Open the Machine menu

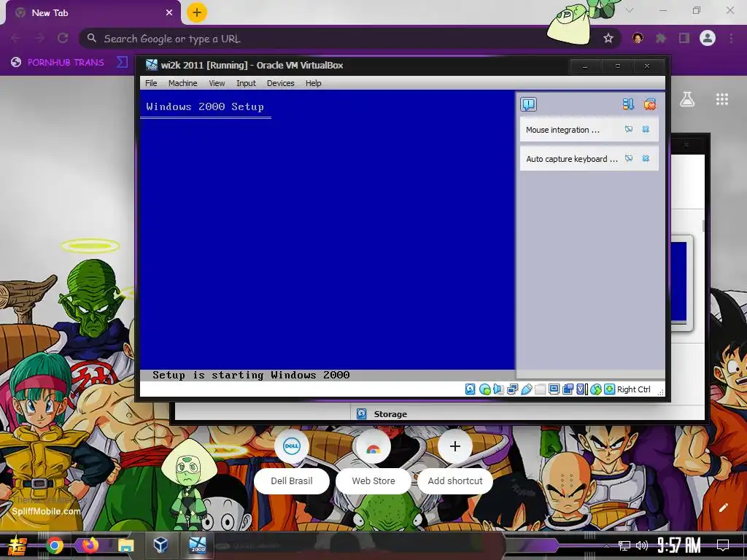point(182,83)
